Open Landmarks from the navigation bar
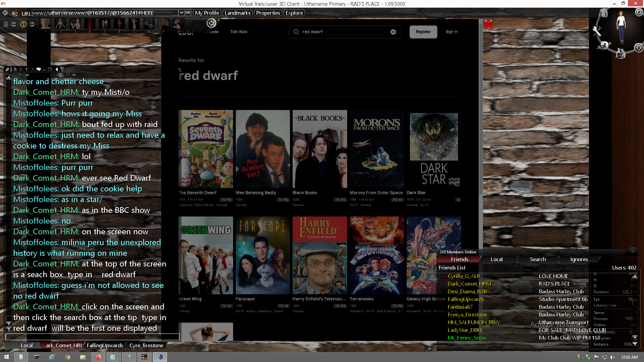Screen dimensions: 644x362 point(237,13)
